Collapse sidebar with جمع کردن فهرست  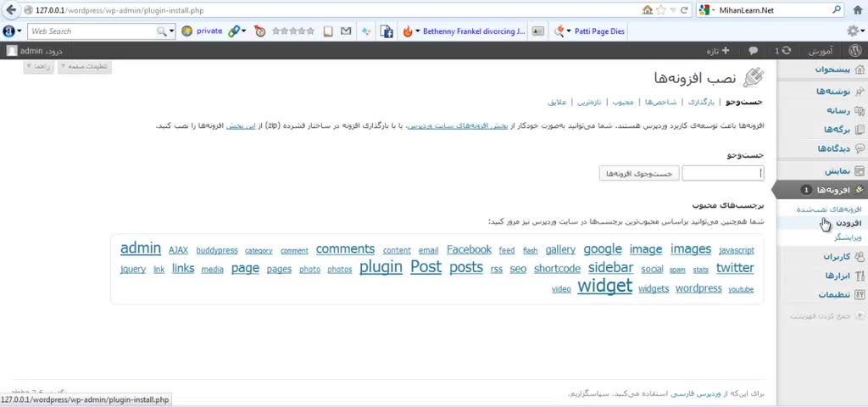826,315
